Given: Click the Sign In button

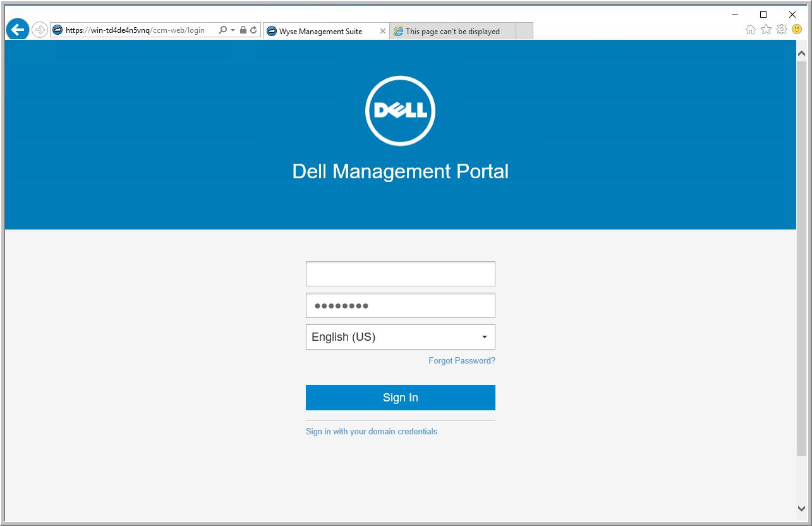Looking at the screenshot, I should (401, 398).
